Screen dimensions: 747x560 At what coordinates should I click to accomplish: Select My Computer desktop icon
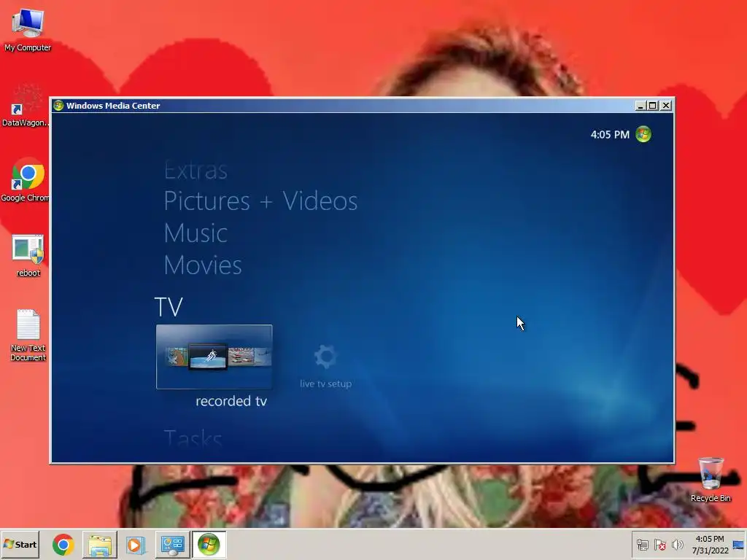28,29
